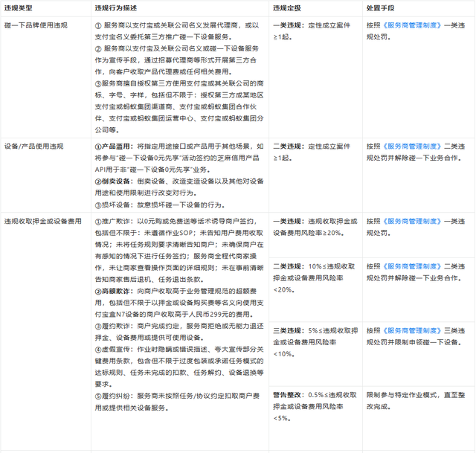This screenshot has width=476, height=453.
Task: Click 三类违规：5%≤违规收取押 grading text
Action: pyautogui.click(x=315, y=342)
